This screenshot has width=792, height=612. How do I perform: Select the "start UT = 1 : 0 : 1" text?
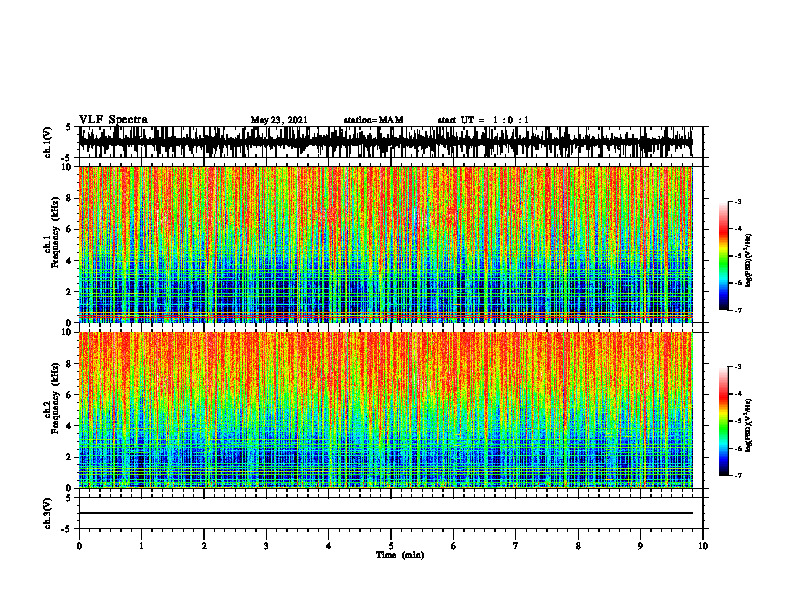click(x=483, y=120)
